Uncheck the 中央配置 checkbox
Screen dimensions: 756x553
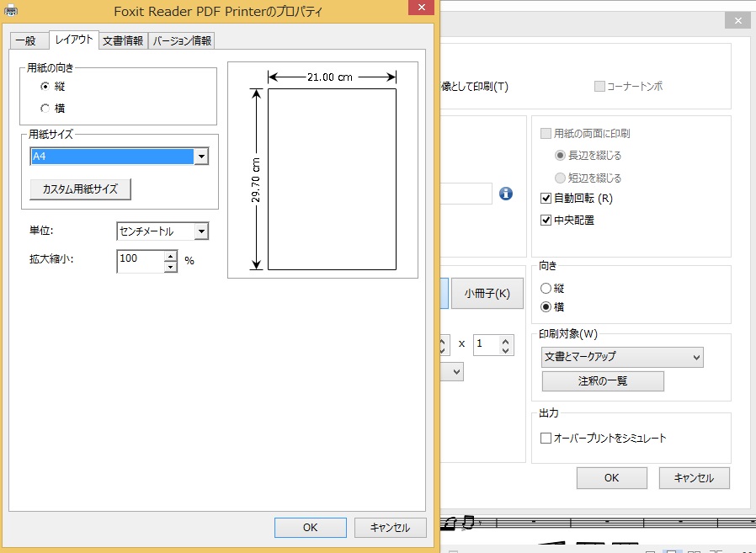click(546, 221)
